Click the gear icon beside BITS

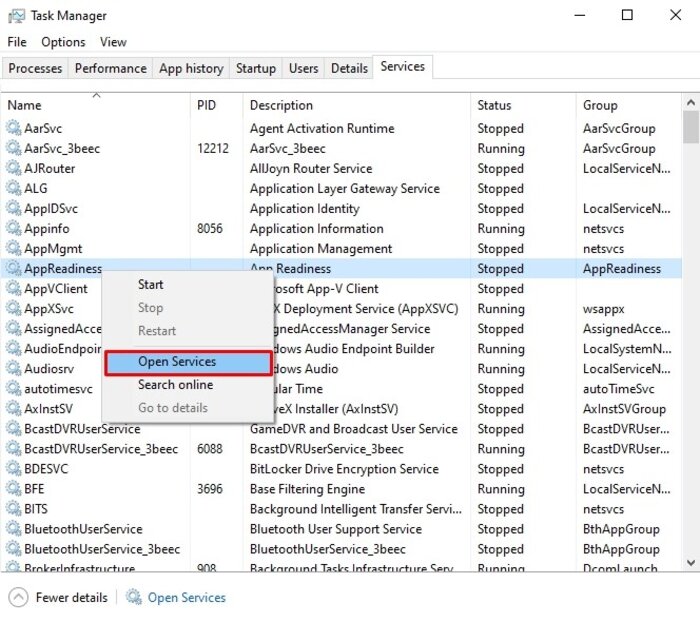pyautogui.click(x=13, y=509)
